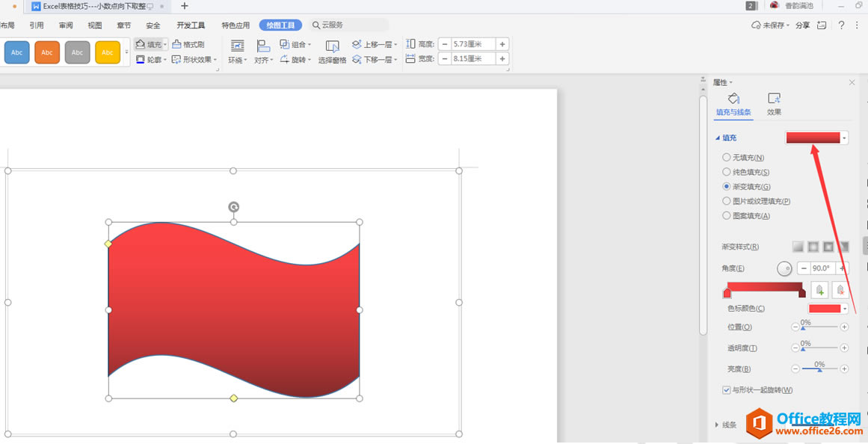The height and width of the screenshot is (444, 868).
Task: Expand the shape styles gallery
Action: [x=127, y=52]
